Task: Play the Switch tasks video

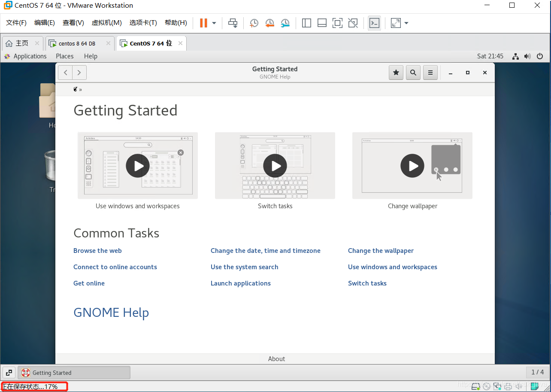Action: pyautogui.click(x=275, y=166)
